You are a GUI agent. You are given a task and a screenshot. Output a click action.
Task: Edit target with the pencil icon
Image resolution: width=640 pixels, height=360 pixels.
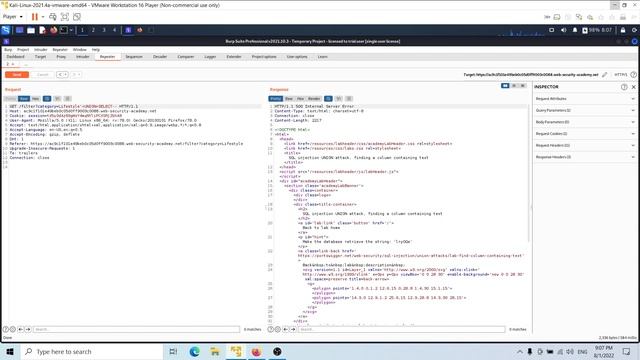pyautogui.click(x=604, y=75)
